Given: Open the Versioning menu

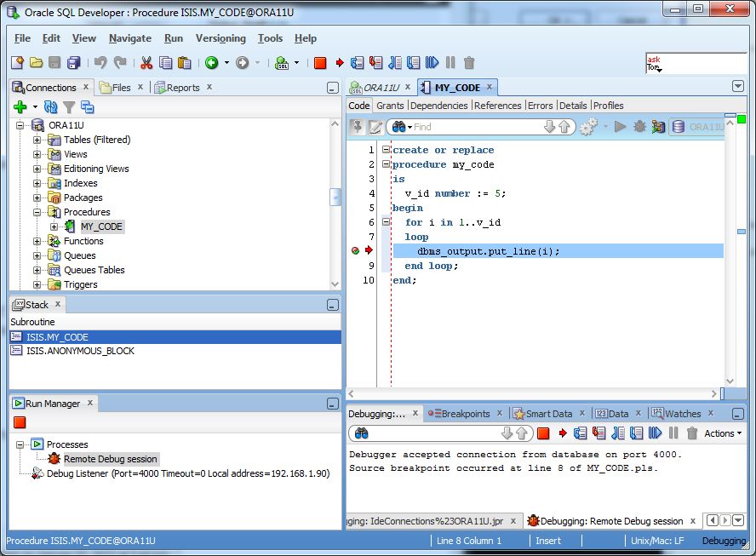Looking at the screenshot, I should pyautogui.click(x=220, y=38).
